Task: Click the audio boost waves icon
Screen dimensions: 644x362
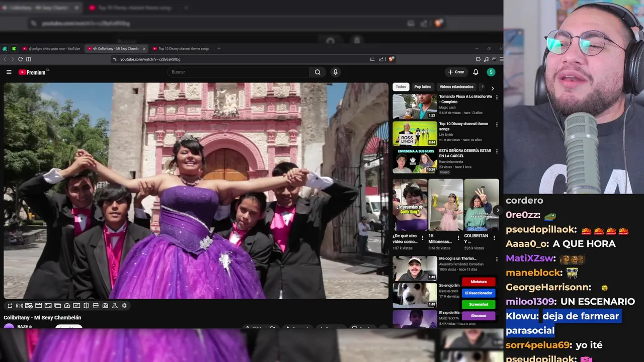Action: tap(20, 306)
